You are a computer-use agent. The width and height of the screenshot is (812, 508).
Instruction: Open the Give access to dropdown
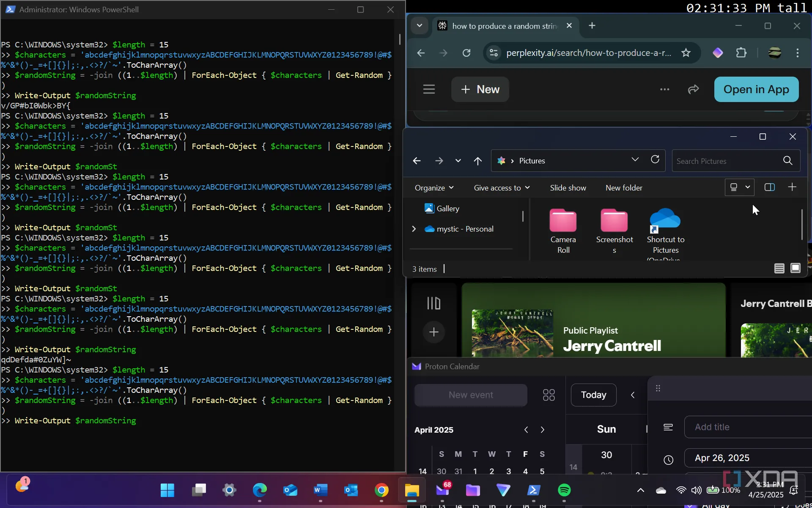click(x=502, y=188)
